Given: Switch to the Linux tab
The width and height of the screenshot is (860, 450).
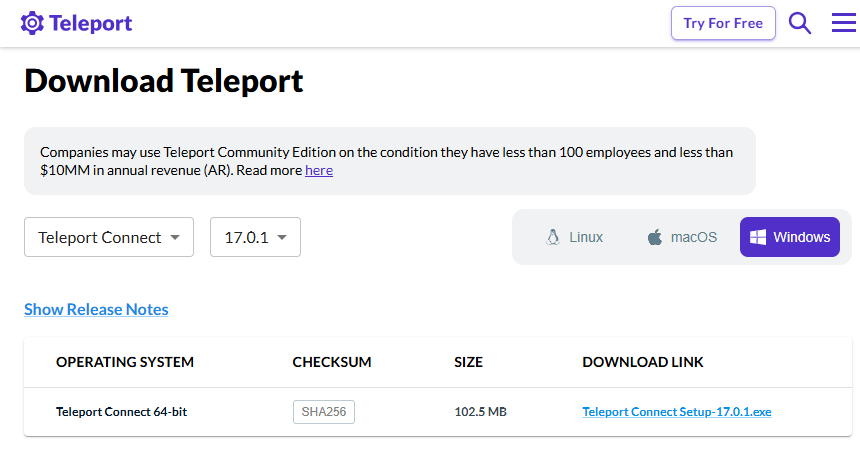Looking at the screenshot, I should point(574,237).
